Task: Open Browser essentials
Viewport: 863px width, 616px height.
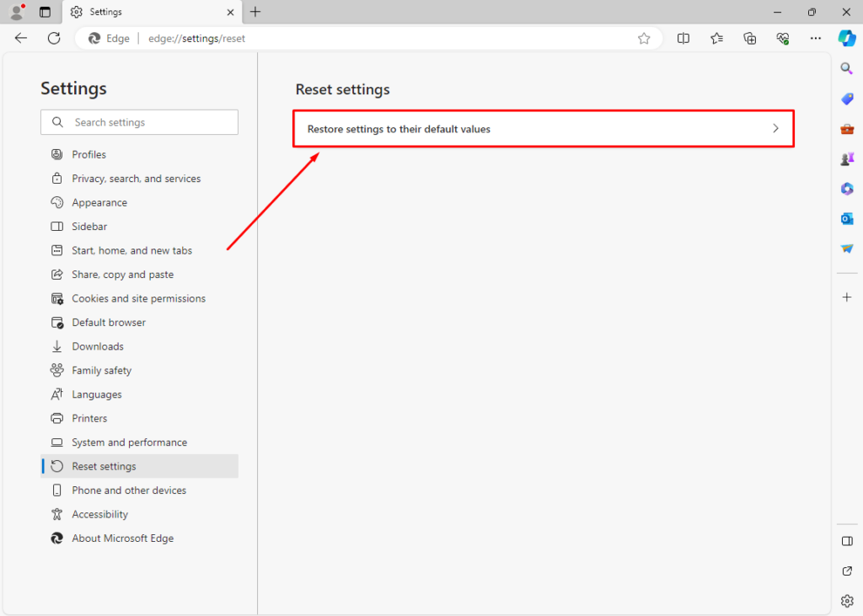Action: [x=782, y=38]
